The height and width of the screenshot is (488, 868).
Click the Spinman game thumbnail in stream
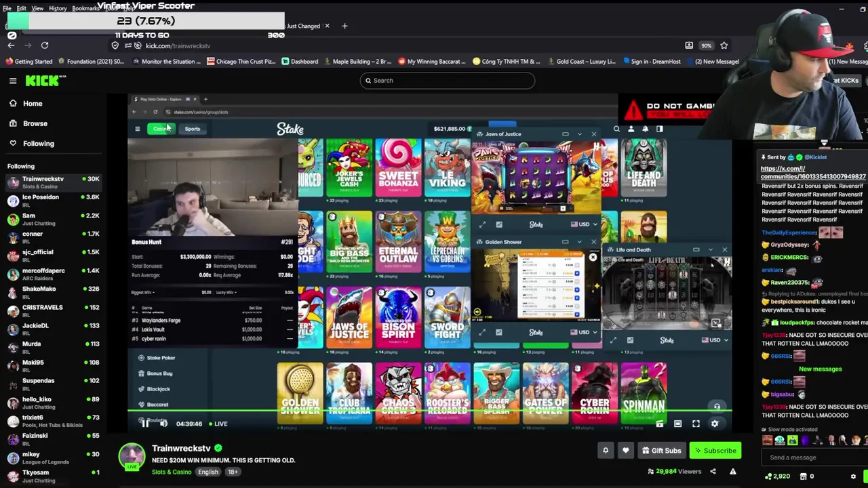[x=643, y=392]
